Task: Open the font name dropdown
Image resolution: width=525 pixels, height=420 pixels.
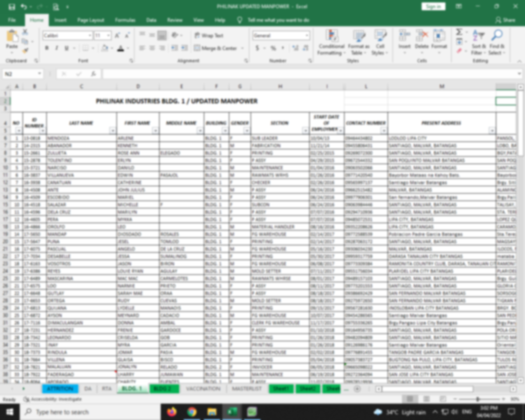Action: [90, 36]
